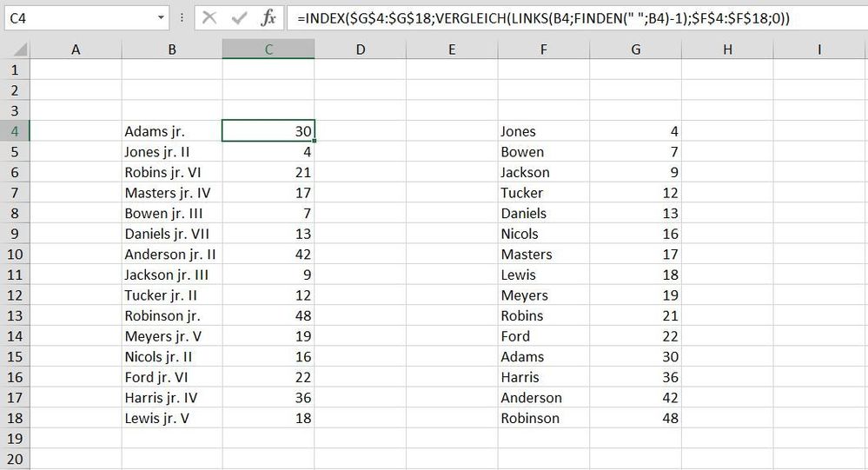Click cell containing 'Bowen jr. III'
868x470 pixels.
click(x=172, y=213)
